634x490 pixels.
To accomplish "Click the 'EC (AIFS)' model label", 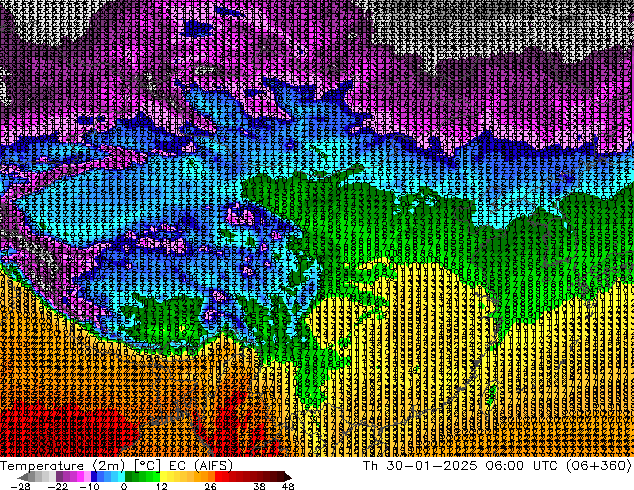I will pyautogui.click(x=201, y=466).
